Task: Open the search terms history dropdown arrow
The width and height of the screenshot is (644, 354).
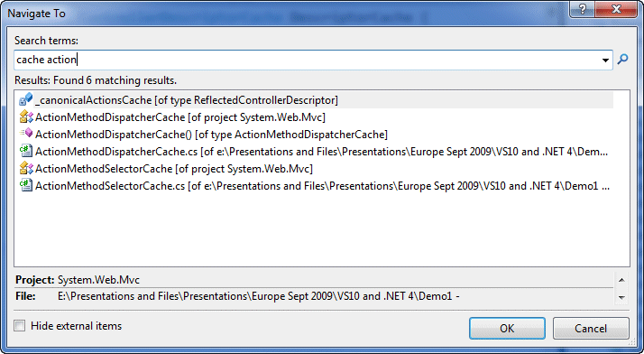Action: click(x=605, y=60)
